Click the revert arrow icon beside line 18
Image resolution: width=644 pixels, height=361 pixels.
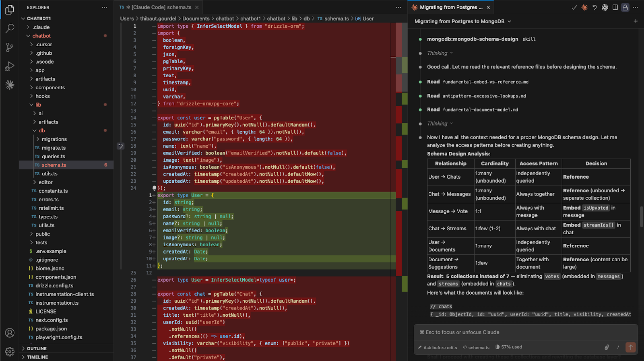coord(120,146)
